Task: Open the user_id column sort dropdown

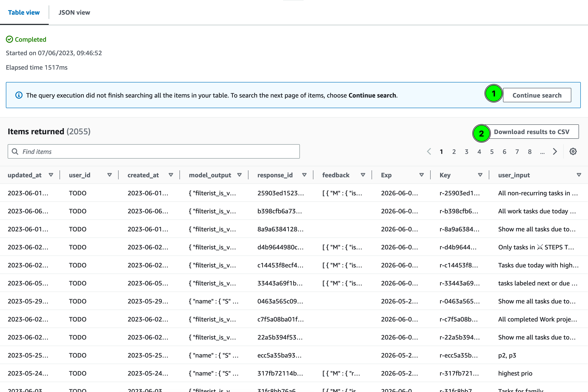Action: tap(110, 175)
